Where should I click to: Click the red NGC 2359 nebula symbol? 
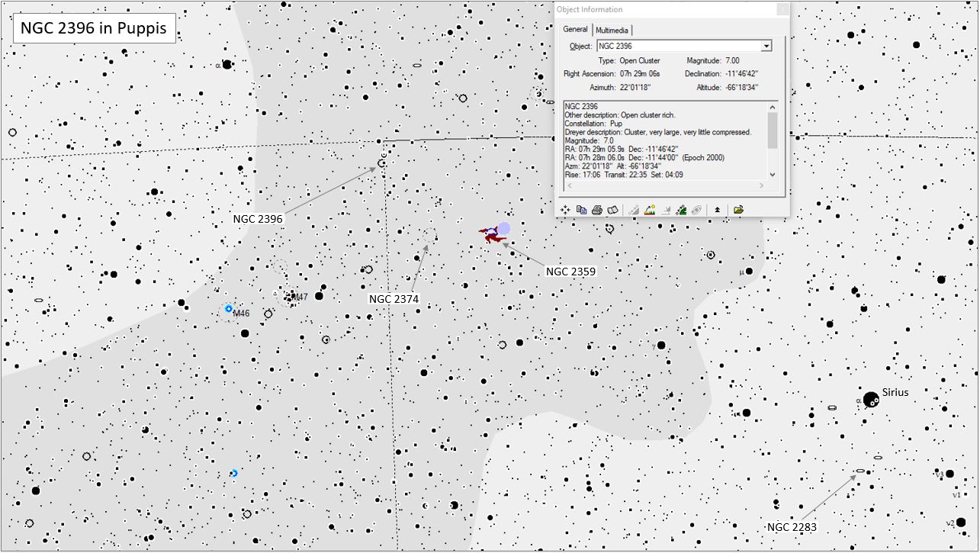(493, 234)
